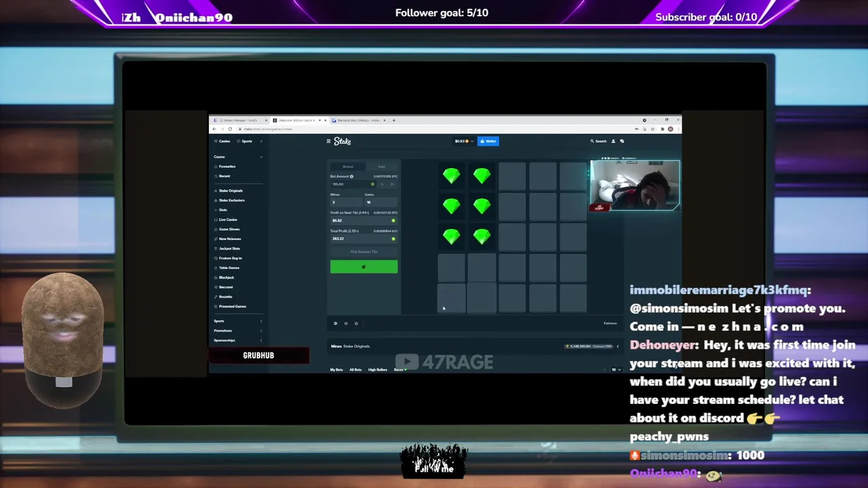The width and height of the screenshot is (868, 488).
Task: Collapse the Casino section chevron
Action: pyautogui.click(x=261, y=157)
